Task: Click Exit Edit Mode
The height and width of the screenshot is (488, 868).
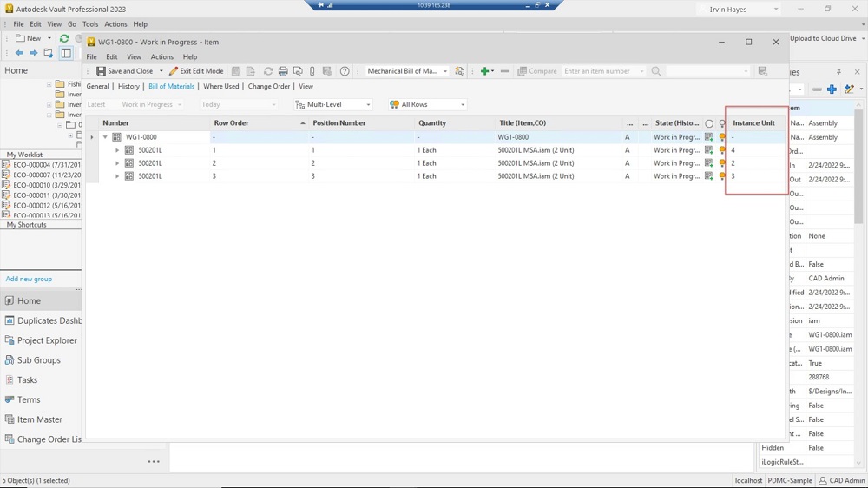Action: (x=196, y=71)
